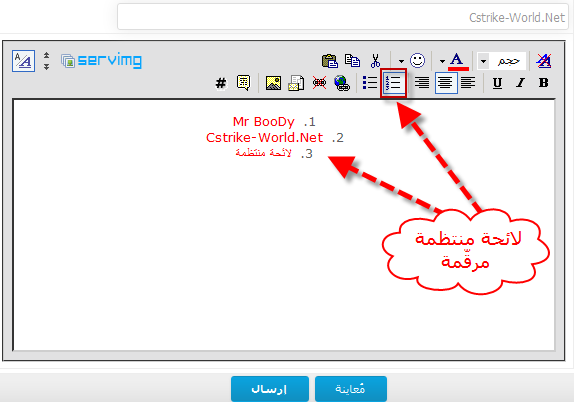Image resolution: width=574 pixels, height=402 pixels.
Task: Toggle italic formatting I
Action: (520, 83)
